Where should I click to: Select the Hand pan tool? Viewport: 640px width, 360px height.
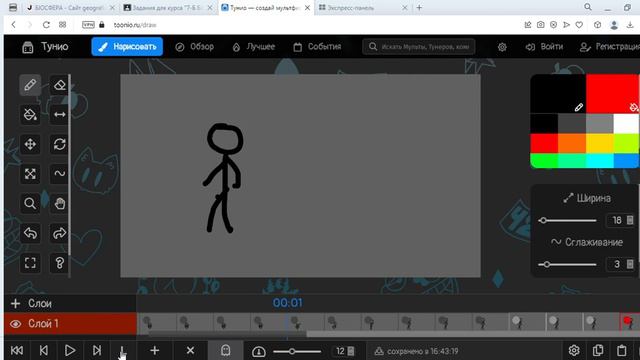[60, 203]
